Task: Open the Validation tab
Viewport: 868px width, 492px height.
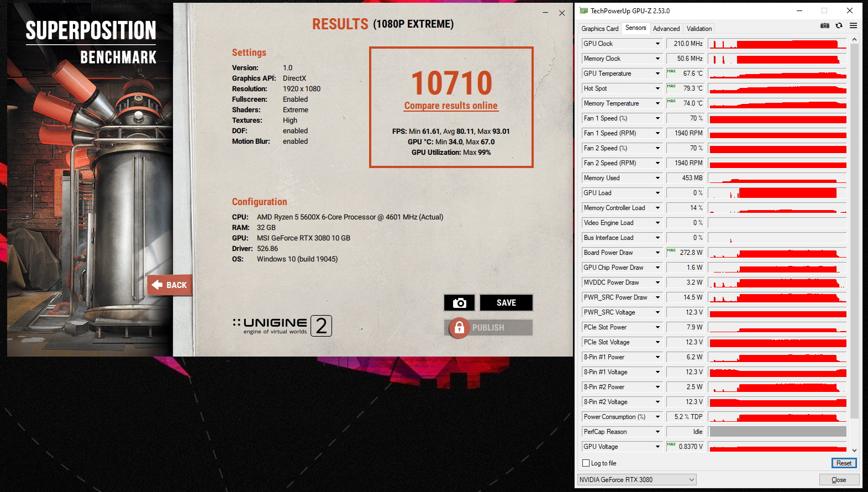Action: pos(699,29)
